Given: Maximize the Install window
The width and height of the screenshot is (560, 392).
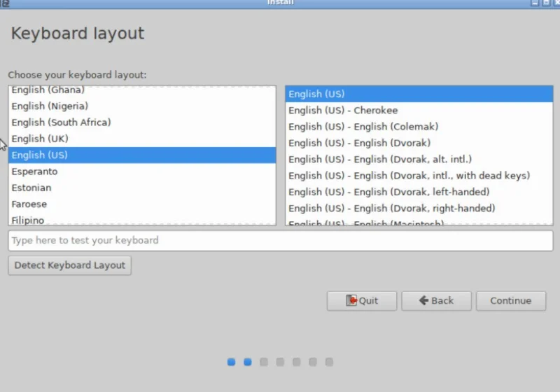Looking at the screenshot, I should click(x=546, y=3).
